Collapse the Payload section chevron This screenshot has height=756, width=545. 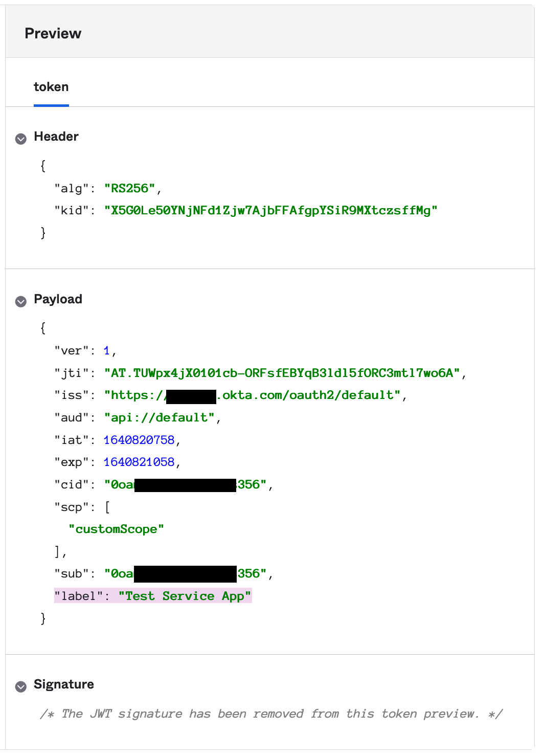(x=21, y=301)
